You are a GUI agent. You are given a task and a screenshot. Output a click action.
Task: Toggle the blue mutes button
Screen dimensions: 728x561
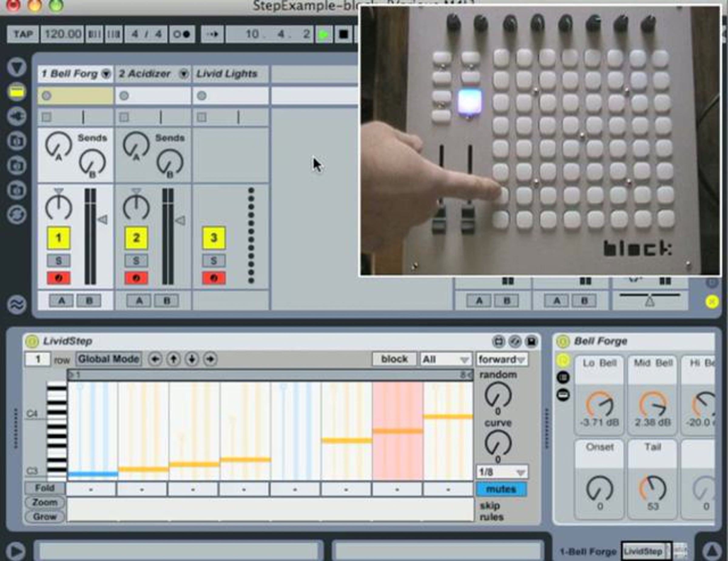pyautogui.click(x=501, y=489)
